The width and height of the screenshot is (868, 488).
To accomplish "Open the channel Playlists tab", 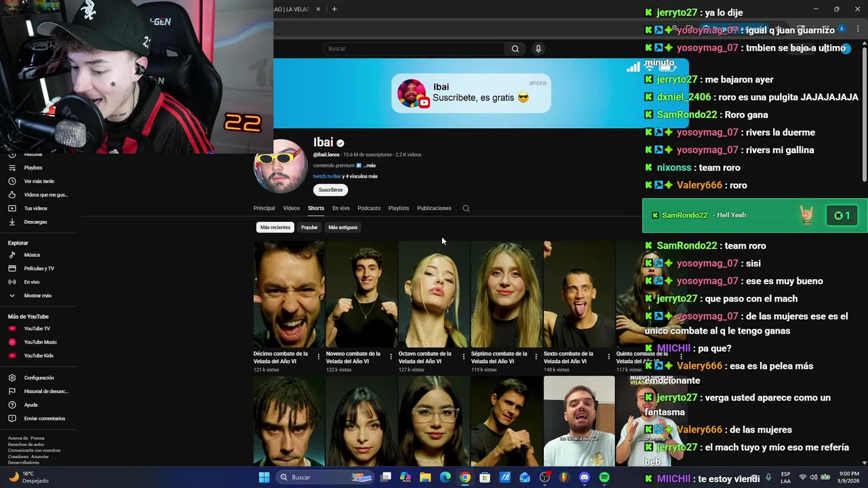I will (399, 208).
